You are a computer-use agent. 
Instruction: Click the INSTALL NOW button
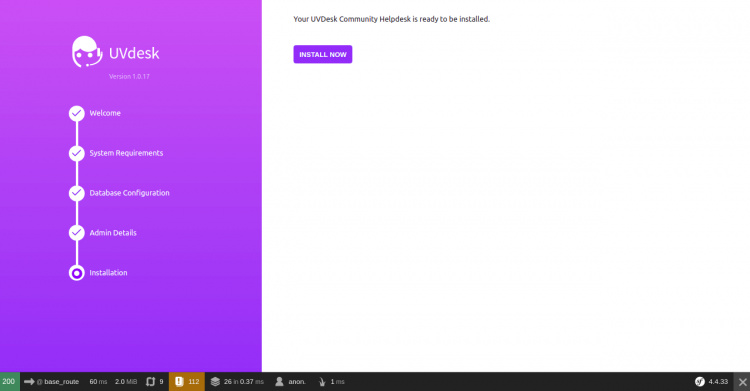(x=323, y=54)
